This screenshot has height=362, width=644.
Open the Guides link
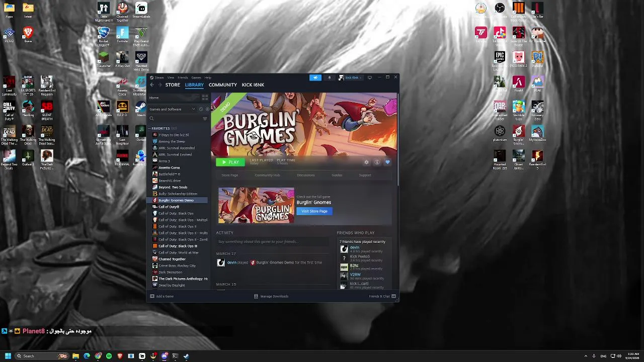point(337,175)
